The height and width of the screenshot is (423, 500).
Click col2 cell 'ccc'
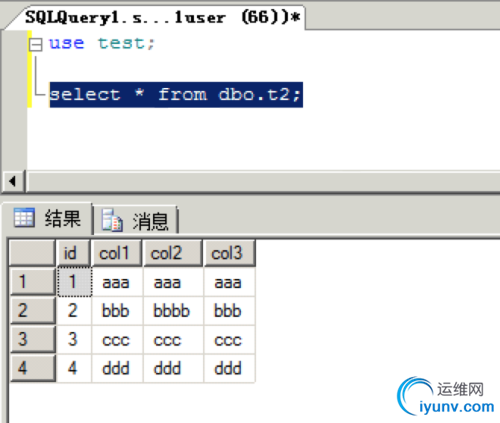coord(173,339)
